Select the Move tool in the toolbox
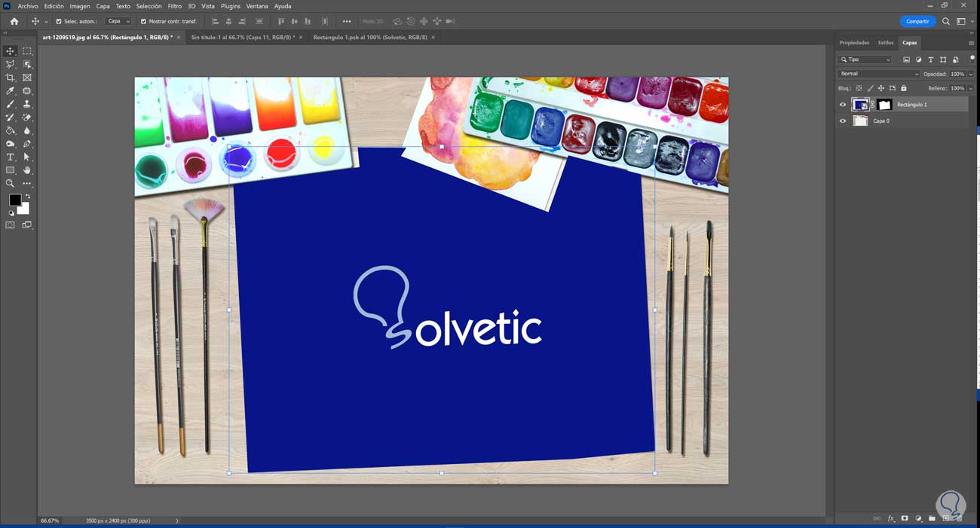980x528 pixels. pyautogui.click(x=10, y=51)
